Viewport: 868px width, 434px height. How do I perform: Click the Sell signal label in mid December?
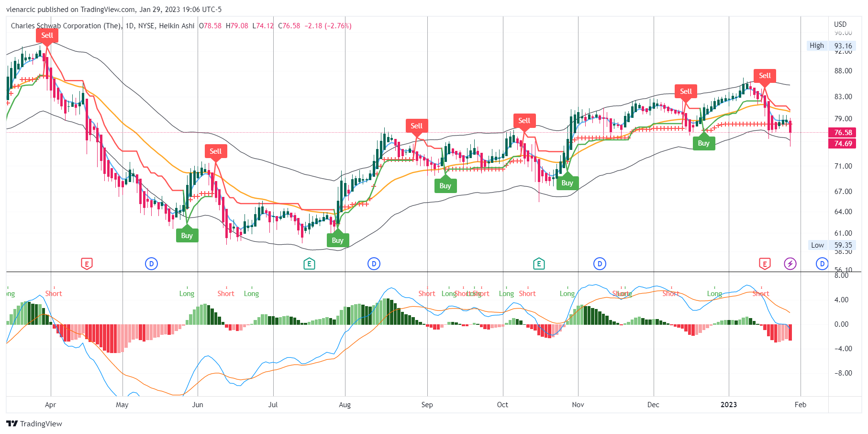coord(686,91)
